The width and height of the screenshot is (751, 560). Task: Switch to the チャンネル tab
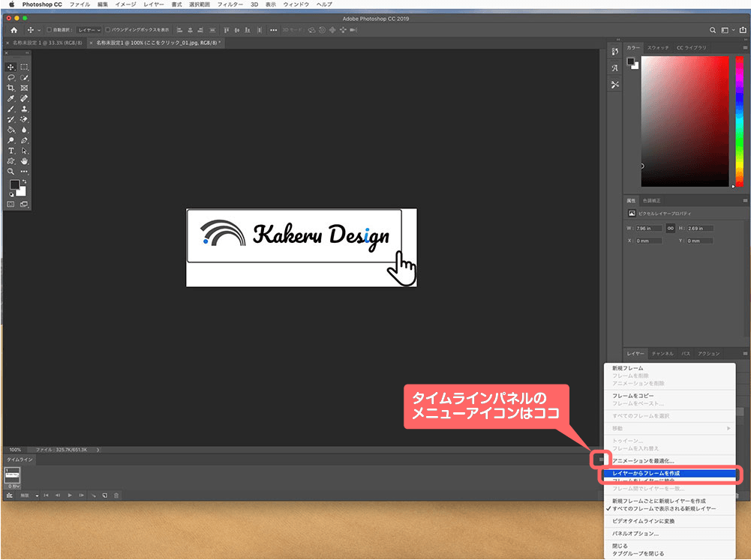(x=662, y=354)
